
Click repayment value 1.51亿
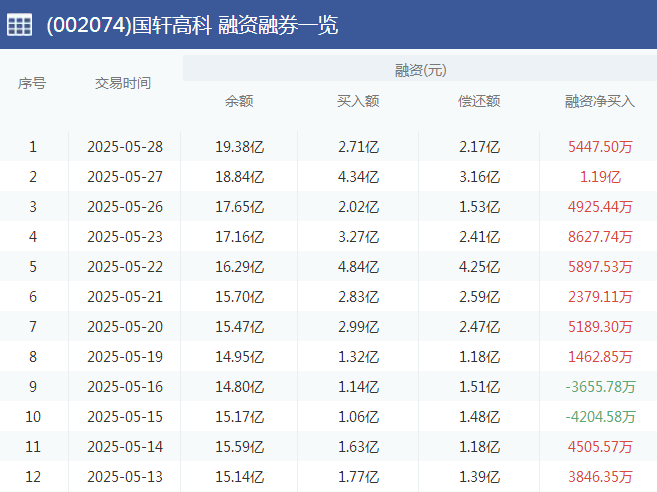click(479, 387)
